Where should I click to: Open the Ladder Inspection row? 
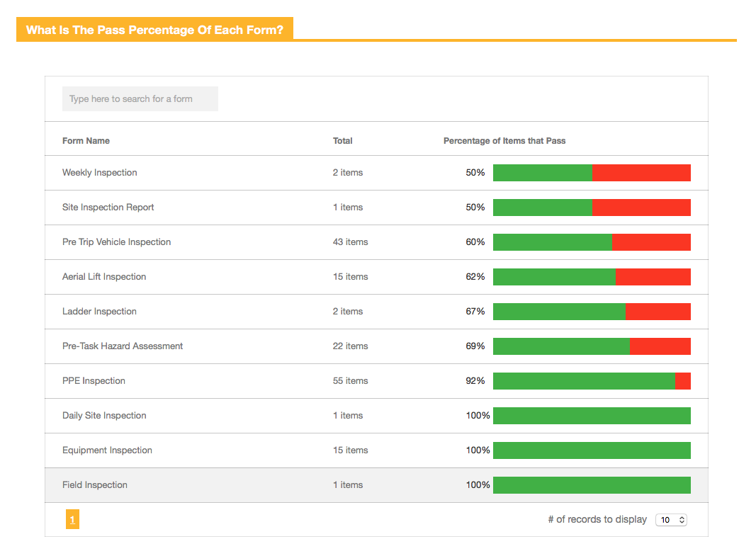pyautogui.click(x=376, y=312)
